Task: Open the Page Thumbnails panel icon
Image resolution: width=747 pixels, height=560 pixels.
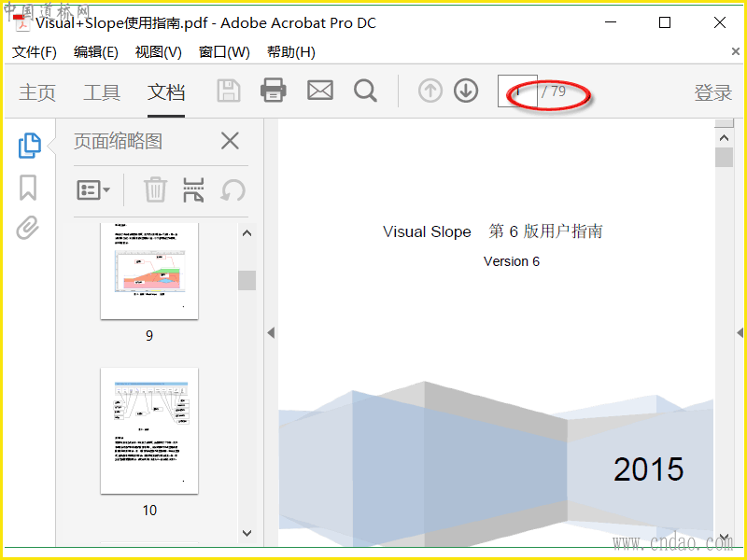Action: [x=29, y=146]
